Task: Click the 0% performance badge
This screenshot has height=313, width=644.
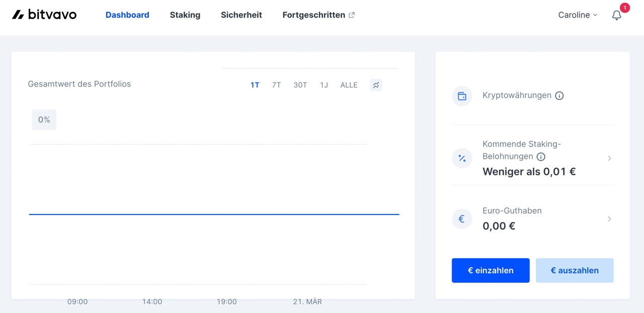Action: (x=44, y=120)
